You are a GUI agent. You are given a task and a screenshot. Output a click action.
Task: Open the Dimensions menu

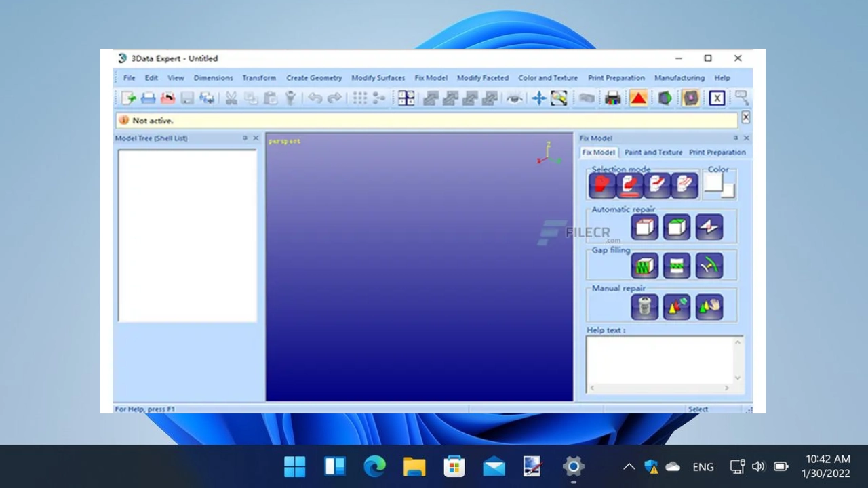(213, 78)
